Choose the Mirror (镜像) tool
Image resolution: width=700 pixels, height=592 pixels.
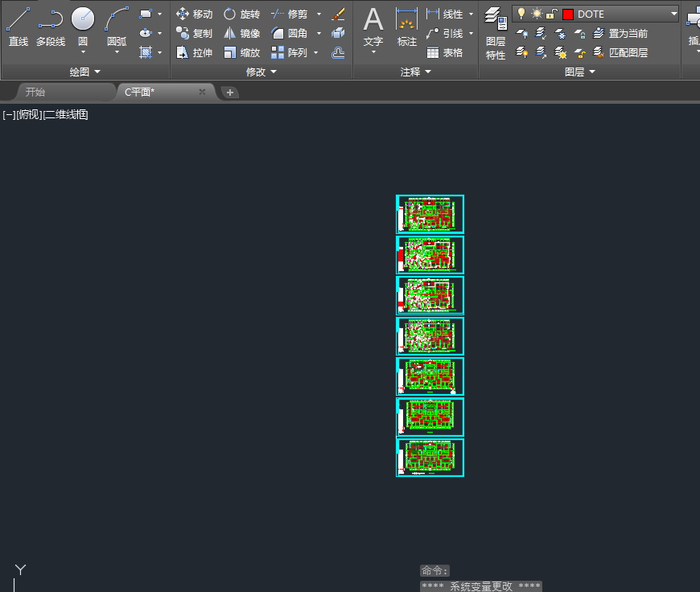(x=241, y=33)
